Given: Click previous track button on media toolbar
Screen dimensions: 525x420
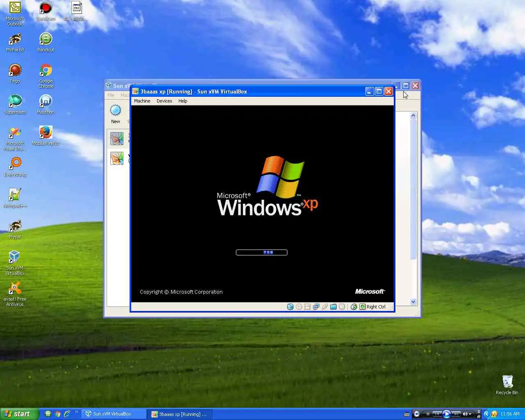Looking at the screenshot, I should click(437, 414).
